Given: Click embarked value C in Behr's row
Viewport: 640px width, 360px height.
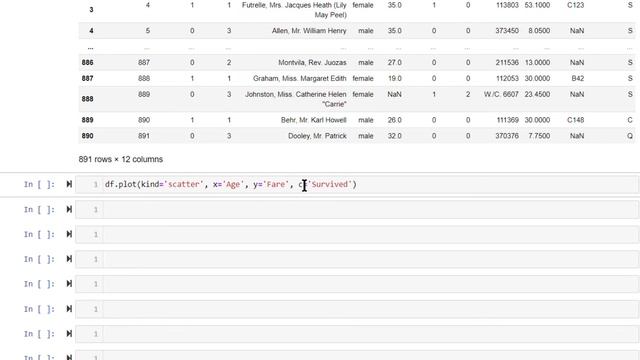Looking at the screenshot, I should pos(630,120).
